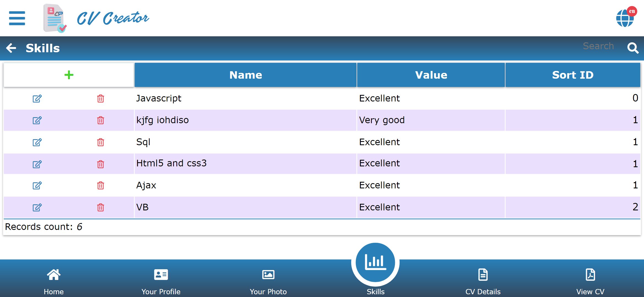Switch to the Home tab
This screenshot has width=644, height=297.
[54, 280]
